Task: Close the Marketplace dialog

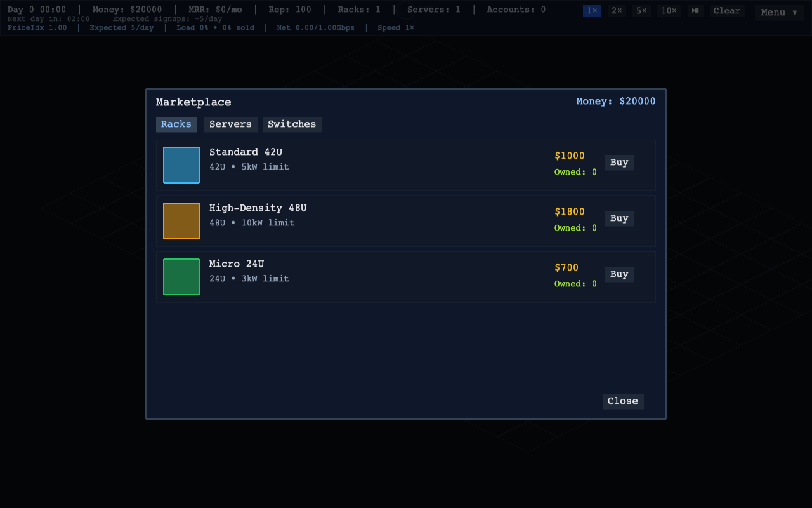Action: [623, 401]
